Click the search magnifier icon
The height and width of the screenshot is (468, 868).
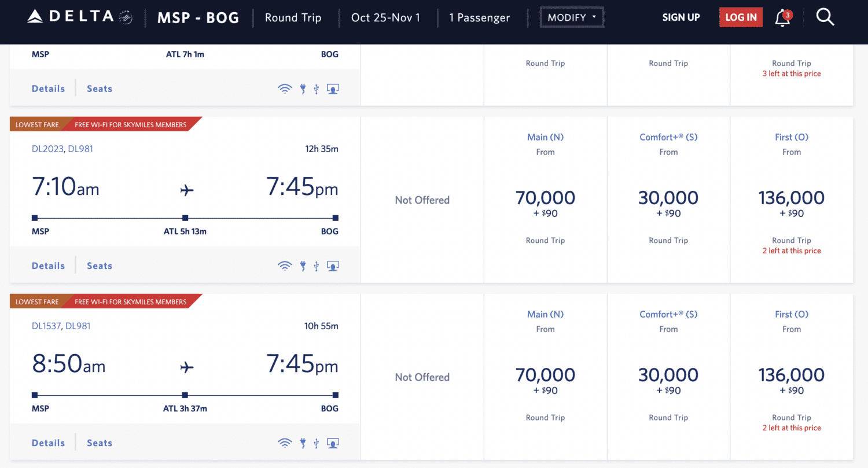825,17
